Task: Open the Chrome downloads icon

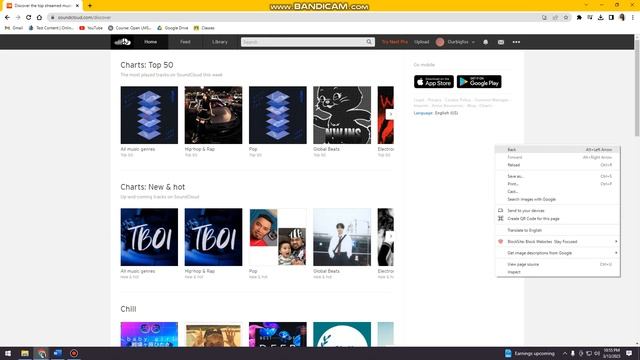Action: point(600,18)
